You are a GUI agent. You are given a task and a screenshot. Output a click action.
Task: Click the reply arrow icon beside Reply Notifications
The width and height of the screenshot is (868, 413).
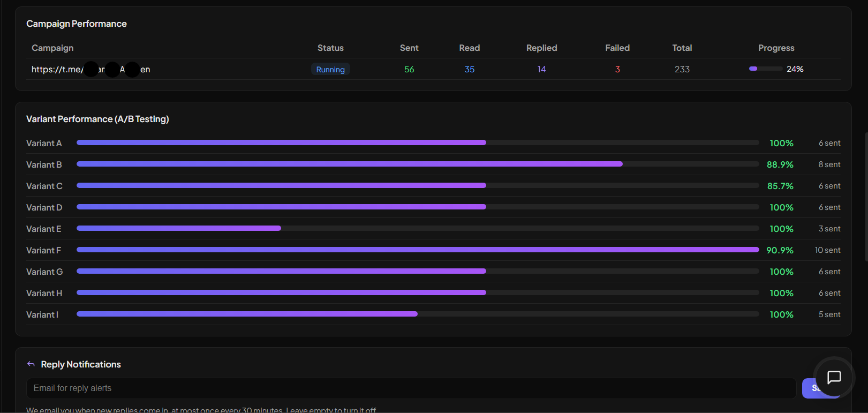click(x=31, y=364)
